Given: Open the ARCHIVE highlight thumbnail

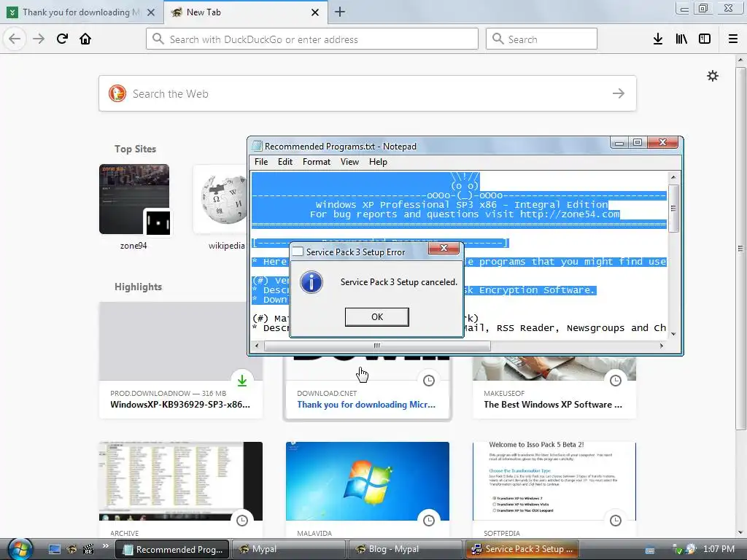Looking at the screenshot, I should coord(181,481).
